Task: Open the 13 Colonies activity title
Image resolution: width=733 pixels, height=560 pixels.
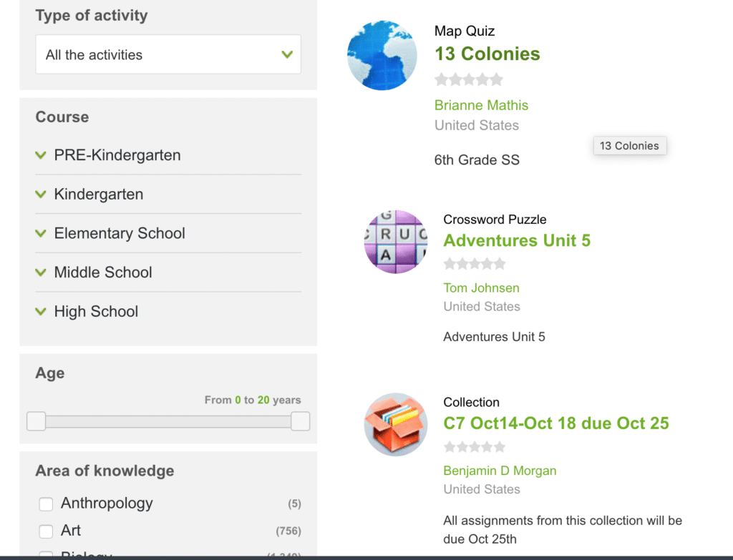Action: pyautogui.click(x=487, y=54)
